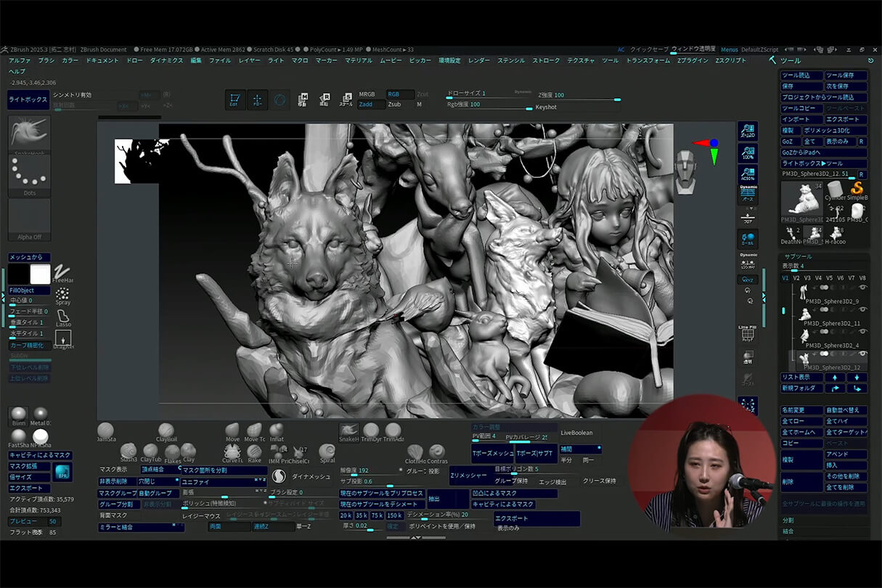Open the ブラシ menu
The width and height of the screenshot is (882, 588).
(x=46, y=60)
